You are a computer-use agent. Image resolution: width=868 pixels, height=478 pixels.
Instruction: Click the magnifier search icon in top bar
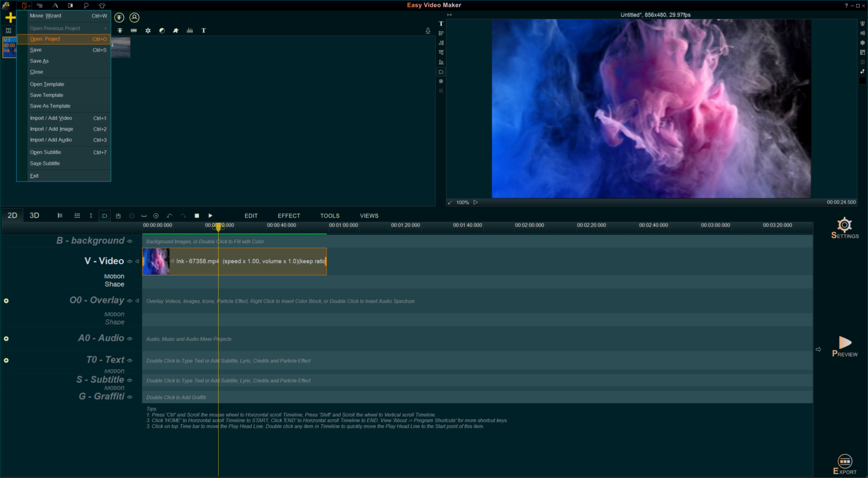86,5
